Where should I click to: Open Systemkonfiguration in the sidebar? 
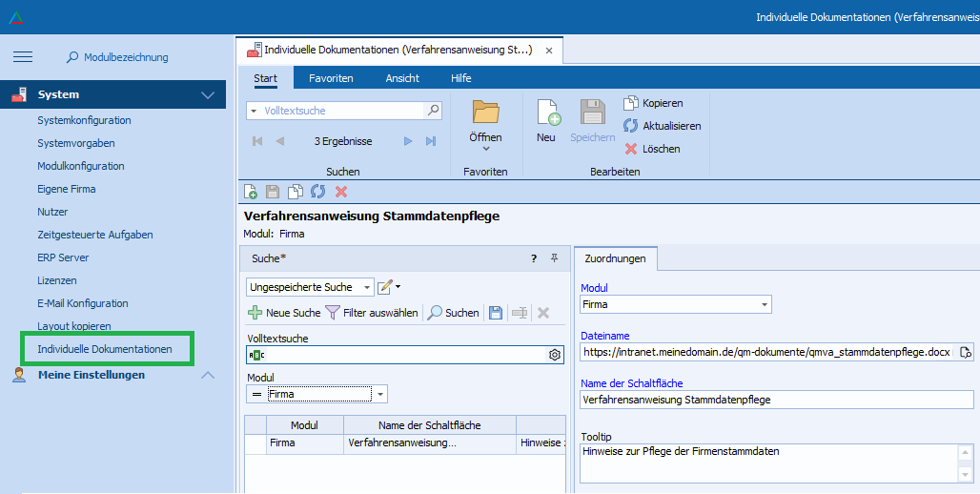tap(84, 120)
